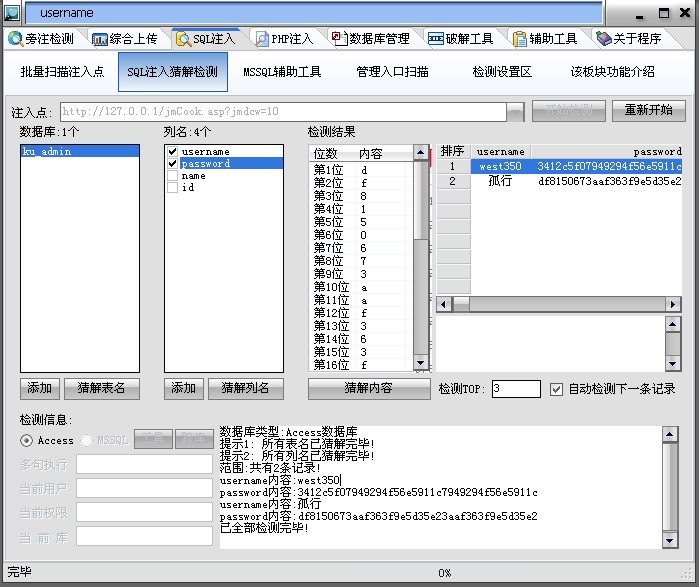Image resolution: width=699 pixels, height=587 pixels.
Task: Select ku_admin in the database list
Action: click(x=80, y=152)
